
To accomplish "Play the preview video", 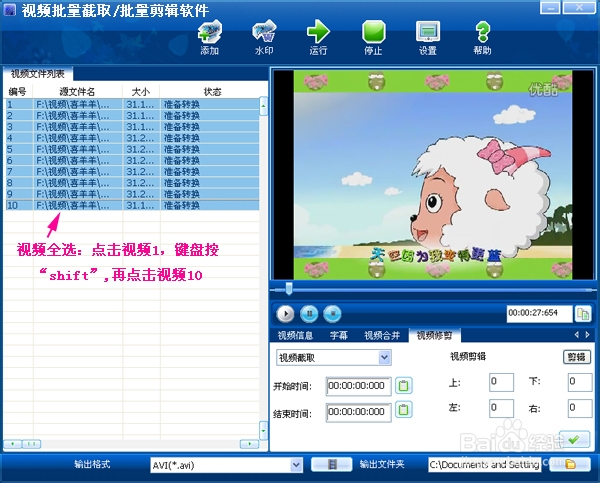I will [x=285, y=314].
